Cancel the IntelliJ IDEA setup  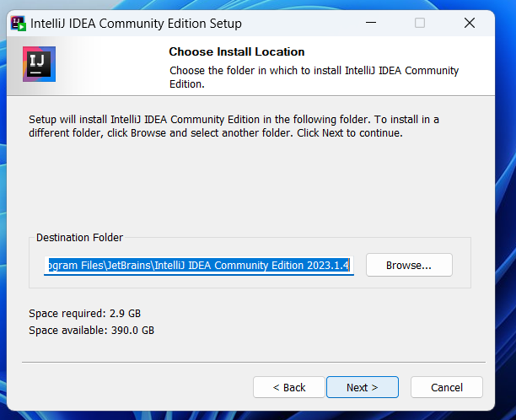coord(447,387)
